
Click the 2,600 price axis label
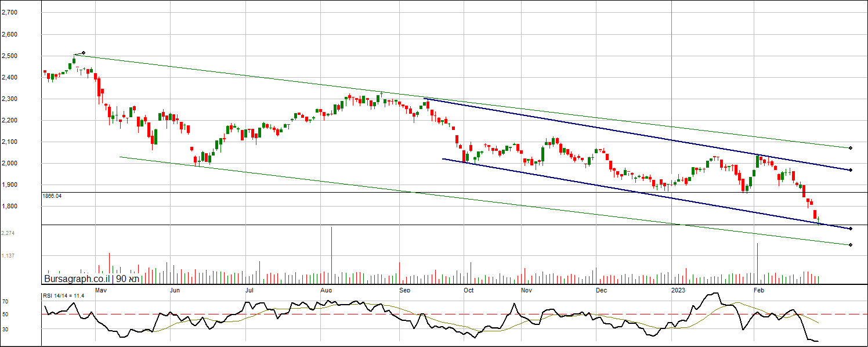[x=9, y=34]
